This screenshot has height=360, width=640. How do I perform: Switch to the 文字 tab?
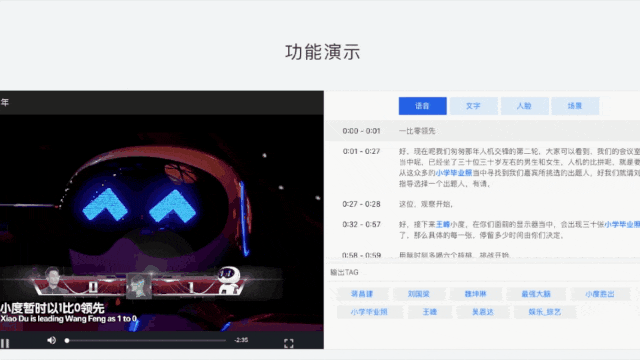tap(473, 106)
